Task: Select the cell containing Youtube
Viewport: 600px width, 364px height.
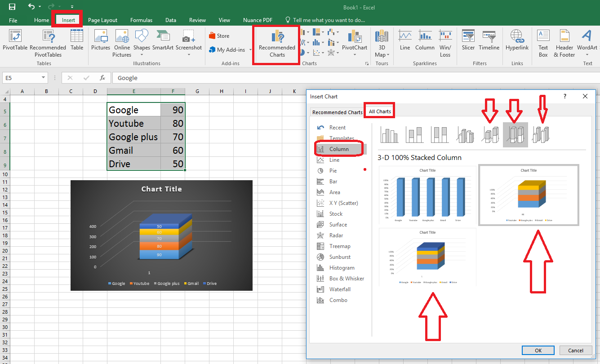Action: click(x=134, y=123)
